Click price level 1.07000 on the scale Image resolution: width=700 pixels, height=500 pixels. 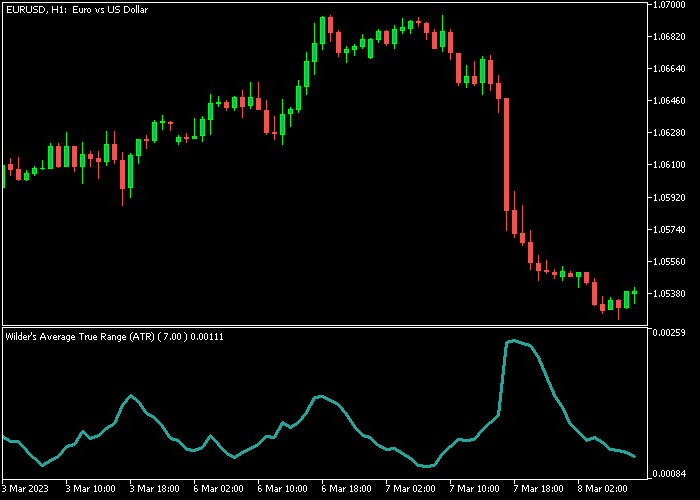[669, 5]
